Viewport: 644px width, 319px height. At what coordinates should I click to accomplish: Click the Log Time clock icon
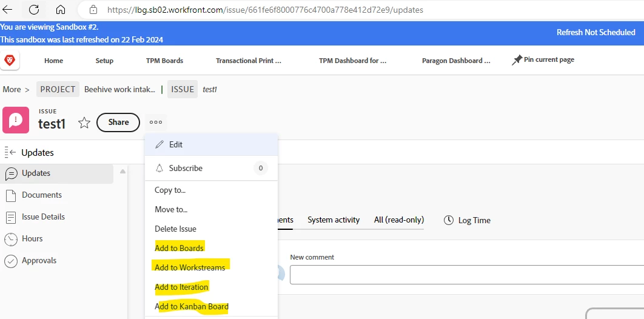coord(449,220)
